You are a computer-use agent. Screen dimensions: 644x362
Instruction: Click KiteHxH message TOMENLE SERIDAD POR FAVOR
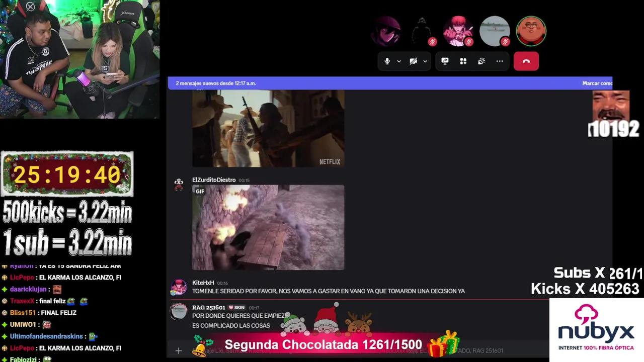coord(329,291)
